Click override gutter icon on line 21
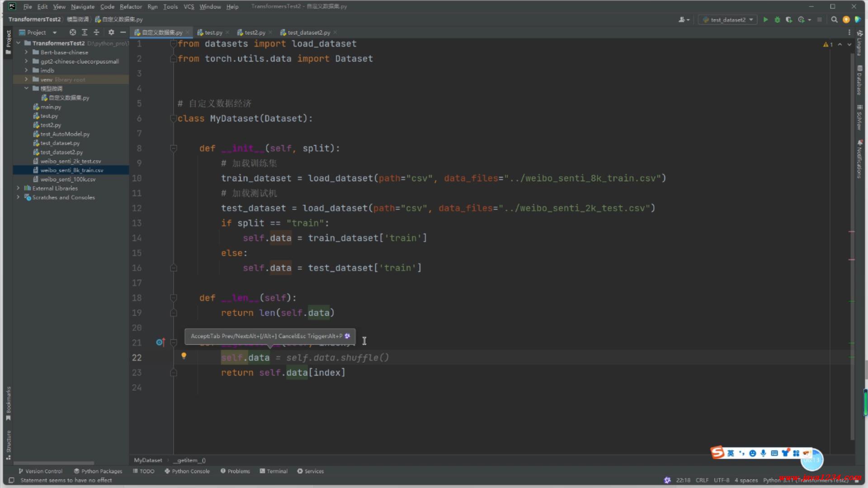The image size is (868, 488). [x=160, y=343]
